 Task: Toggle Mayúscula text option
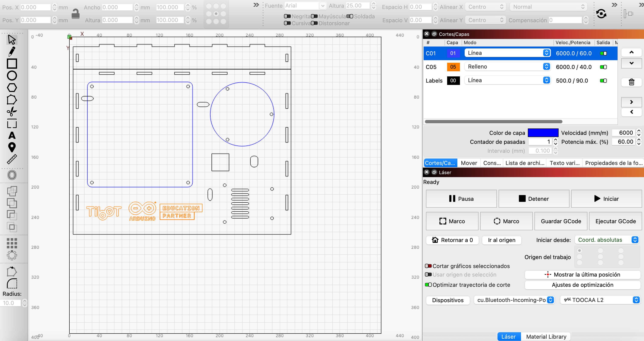pyautogui.click(x=314, y=16)
